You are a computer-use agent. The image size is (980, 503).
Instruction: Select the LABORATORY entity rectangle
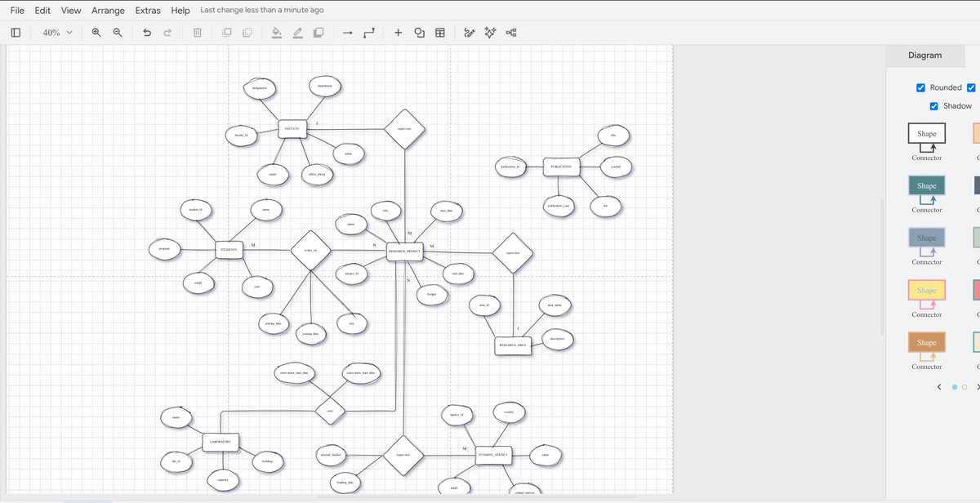pos(220,443)
